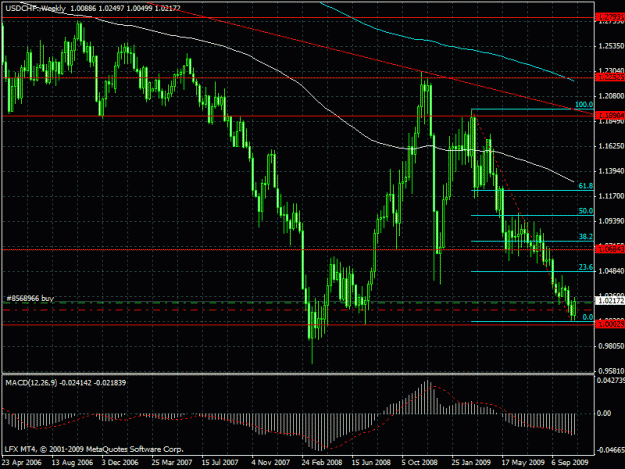Select the Fibonacci 50.0 level label
This screenshot has width=625, height=469.
586,211
